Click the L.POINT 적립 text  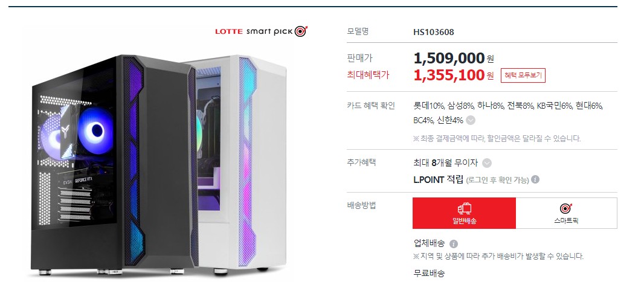pyautogui.click(x=438, y=179)
